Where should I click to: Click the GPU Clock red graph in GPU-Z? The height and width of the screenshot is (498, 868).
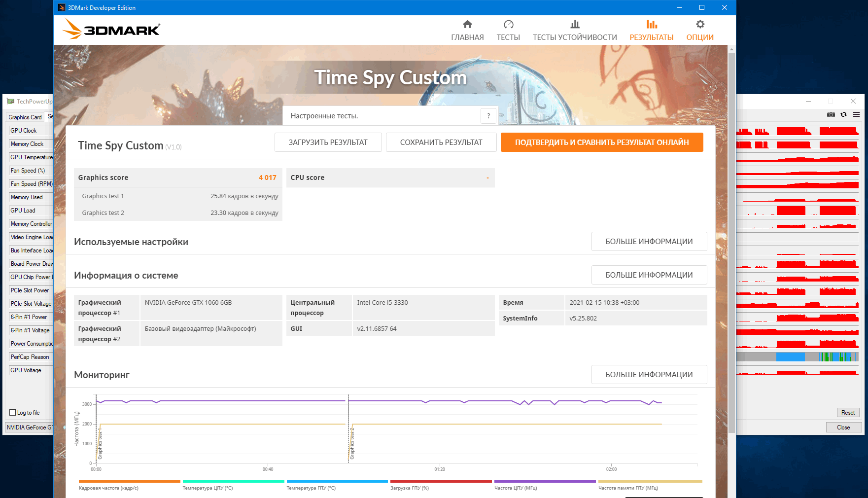(x=797, y=131)
